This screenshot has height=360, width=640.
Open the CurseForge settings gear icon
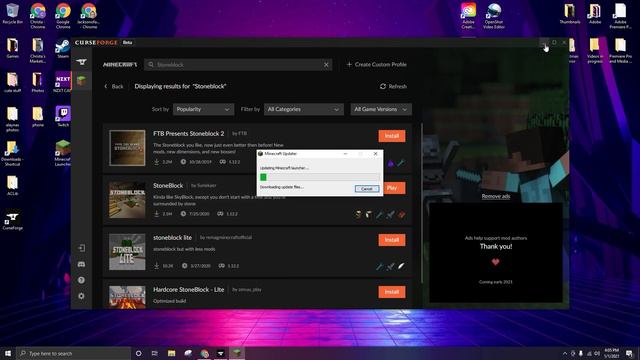pos(82,296)
